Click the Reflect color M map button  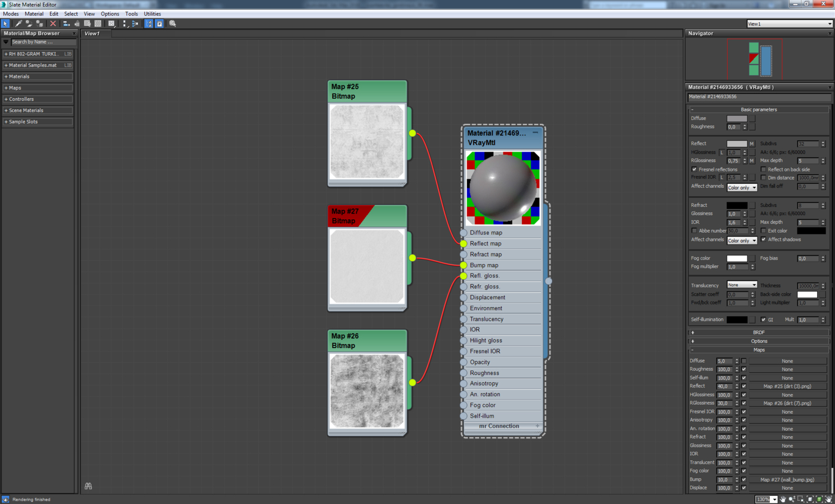[x=751, y=144]
